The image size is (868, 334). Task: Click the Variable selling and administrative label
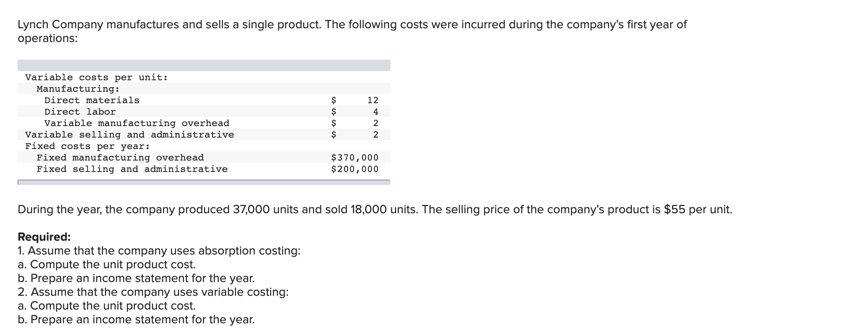[x=129, y=135]
